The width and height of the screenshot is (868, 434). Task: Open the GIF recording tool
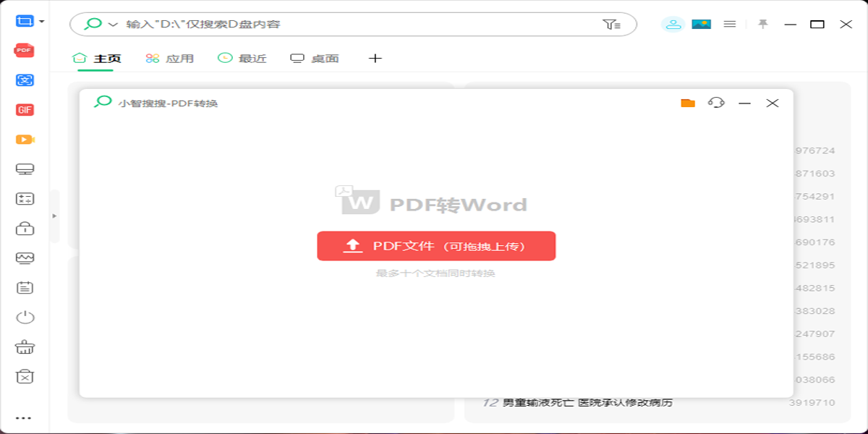coord(25,110)
